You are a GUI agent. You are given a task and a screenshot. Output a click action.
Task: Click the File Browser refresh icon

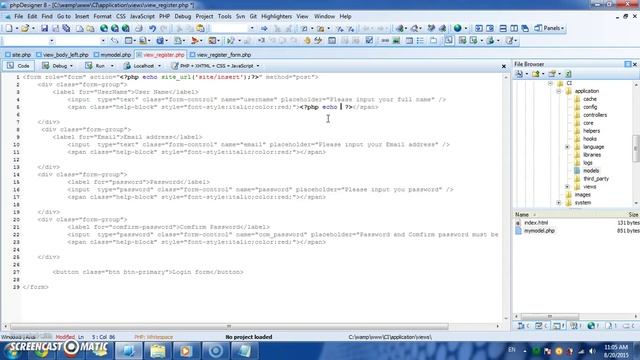click(x=568, y=74)
